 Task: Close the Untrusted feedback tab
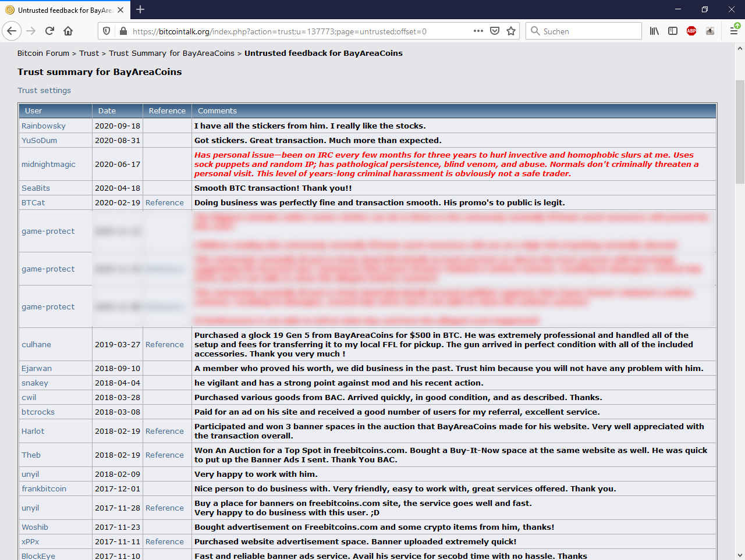coord(120,10)
